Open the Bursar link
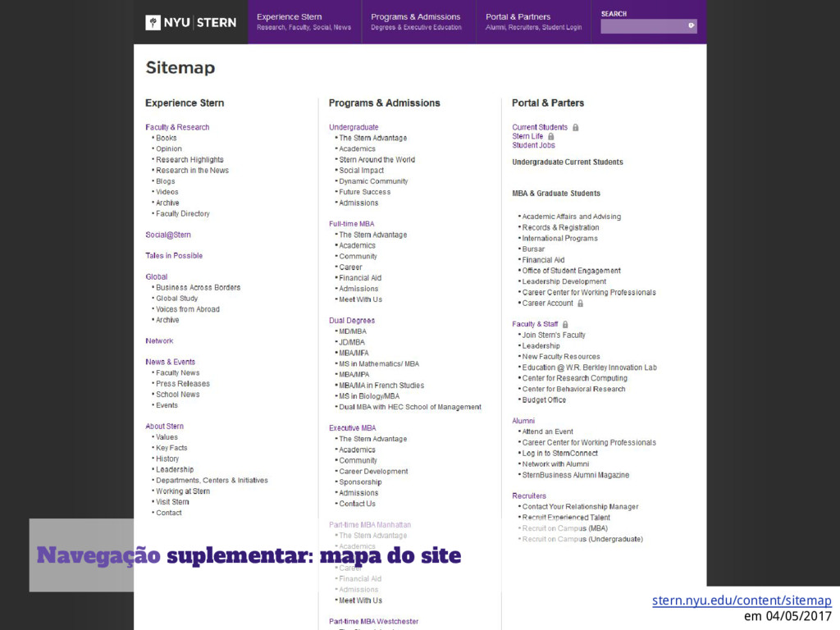This screenshot has width=840, height=630. [x=533, y=249]
